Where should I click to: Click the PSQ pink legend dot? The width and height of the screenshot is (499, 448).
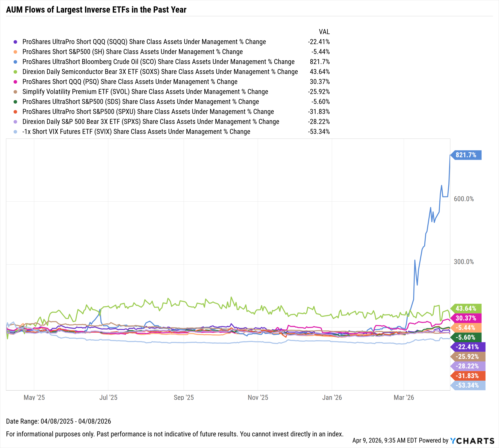click(15, 82)
